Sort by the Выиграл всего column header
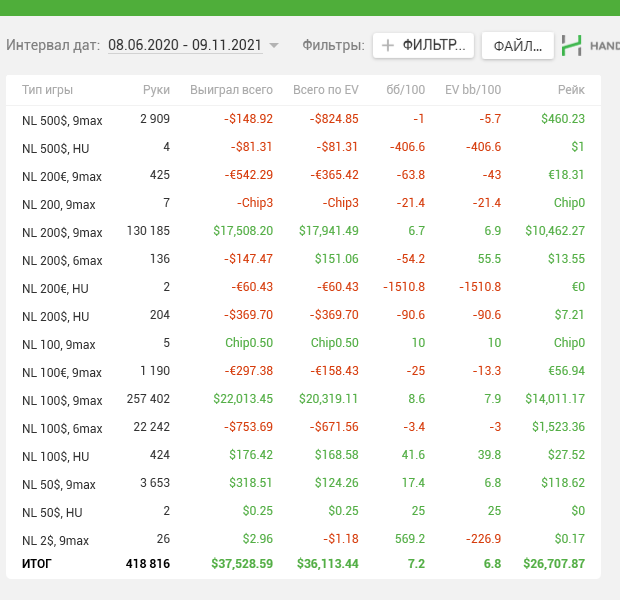This screenshot has width=620, height=600. tap(231, 90)
